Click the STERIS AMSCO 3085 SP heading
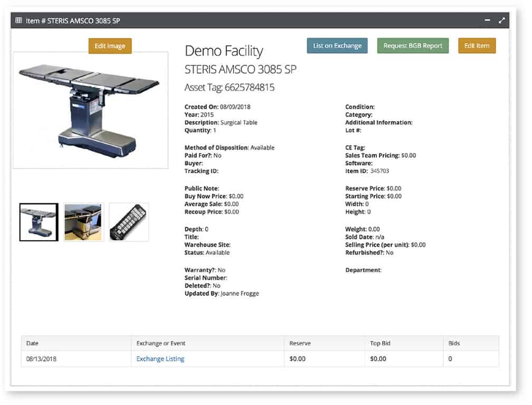The image size is (532, 405). coord(240,70)
